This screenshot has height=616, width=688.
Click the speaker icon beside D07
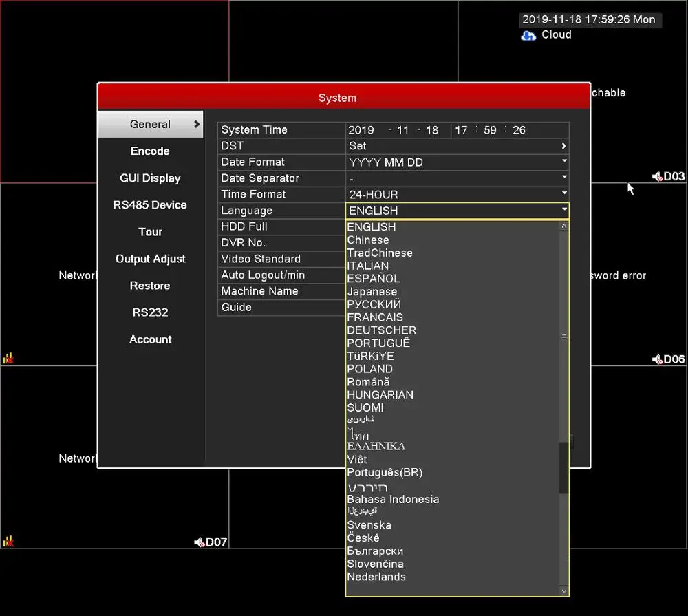pyautogui.click(x=200, y=542)
